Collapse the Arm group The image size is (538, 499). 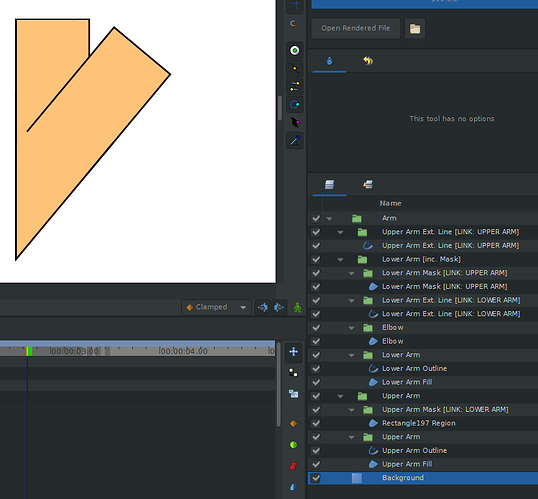329,219
